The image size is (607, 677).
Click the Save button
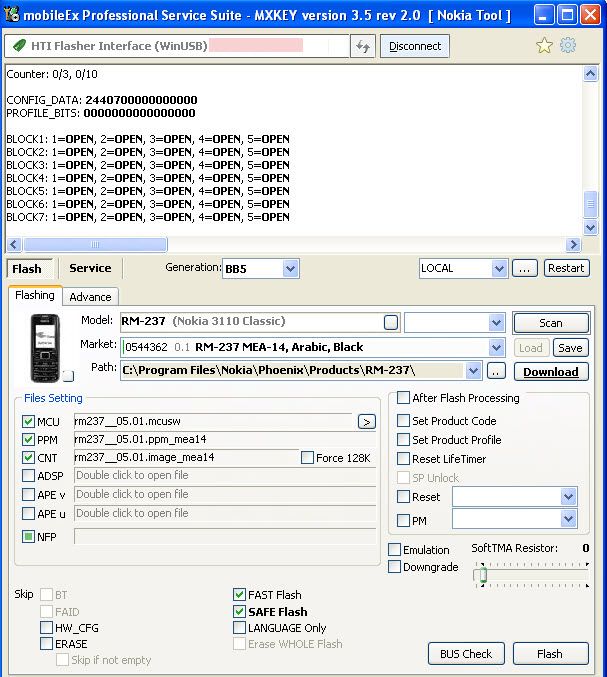click(x=570, y=348)
